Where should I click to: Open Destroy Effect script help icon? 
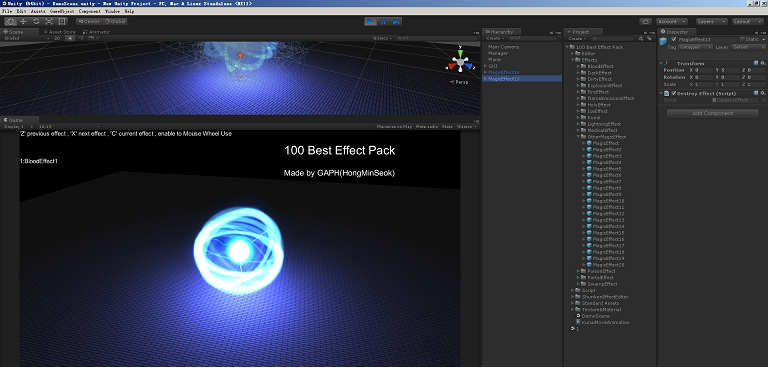756,93
